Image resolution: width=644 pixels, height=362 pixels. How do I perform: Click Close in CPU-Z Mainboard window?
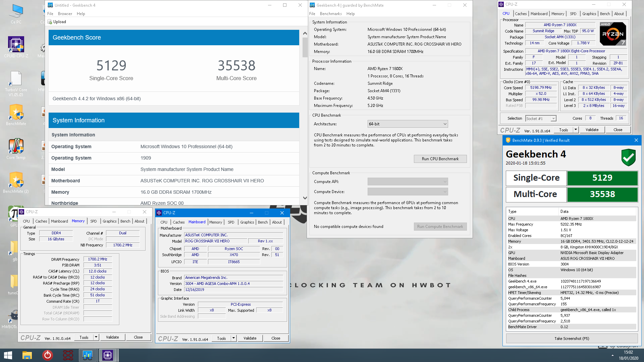point(276,338)
